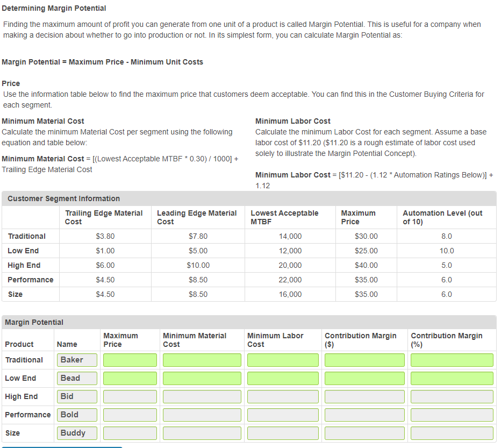
Task: Click High End trailing edge cost $6.00
Action: pyautogui.click(x=105, y=265)
